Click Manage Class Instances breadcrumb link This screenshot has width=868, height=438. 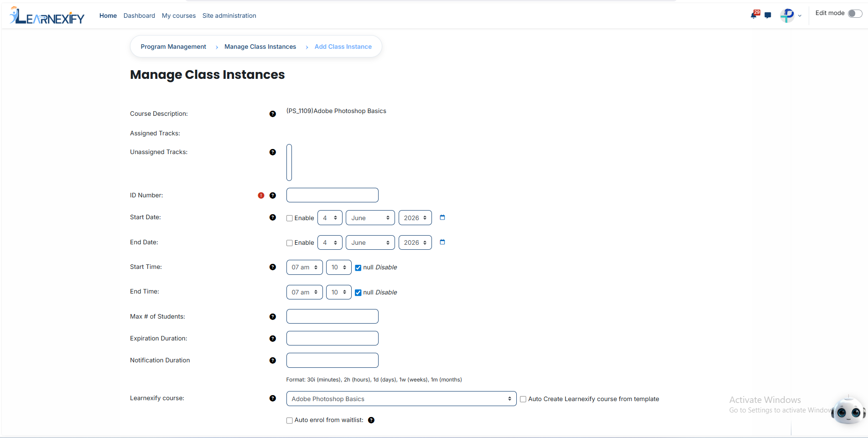tap(260, 46)
